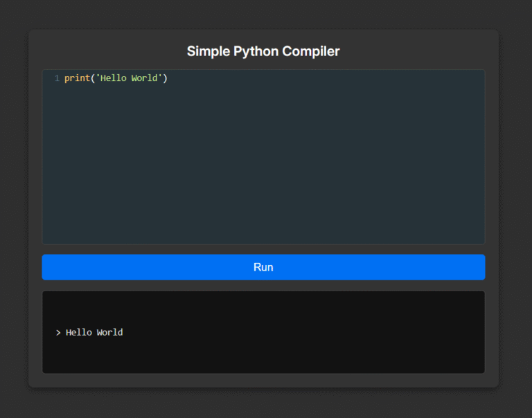The width and height of the screenshot is (532, 418).
Task: Click the code line print('Hello World')
Action: point(116,78)
